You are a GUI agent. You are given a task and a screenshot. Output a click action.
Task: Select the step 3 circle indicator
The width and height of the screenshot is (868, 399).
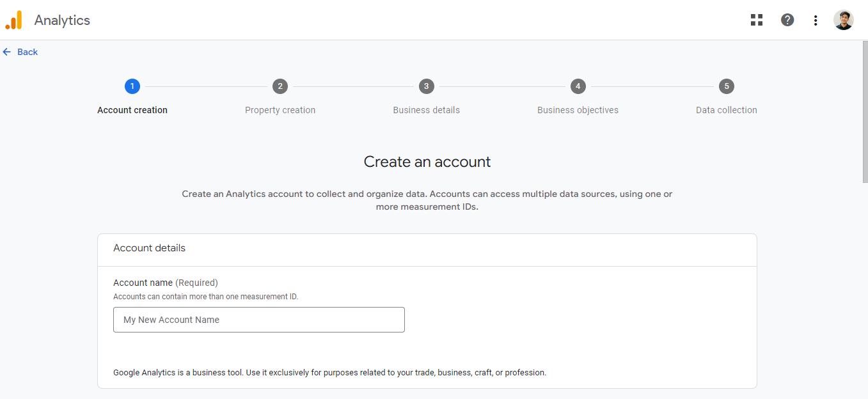pyautogui.click(x=426, y=86)
